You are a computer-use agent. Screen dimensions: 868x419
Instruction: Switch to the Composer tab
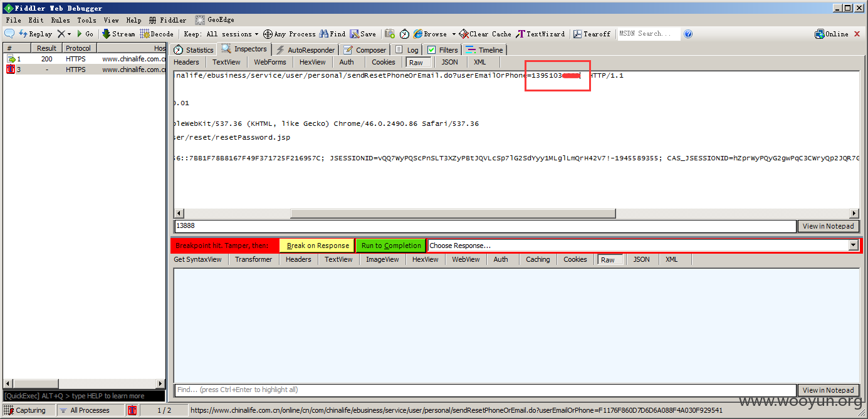(x=365, y=50)
